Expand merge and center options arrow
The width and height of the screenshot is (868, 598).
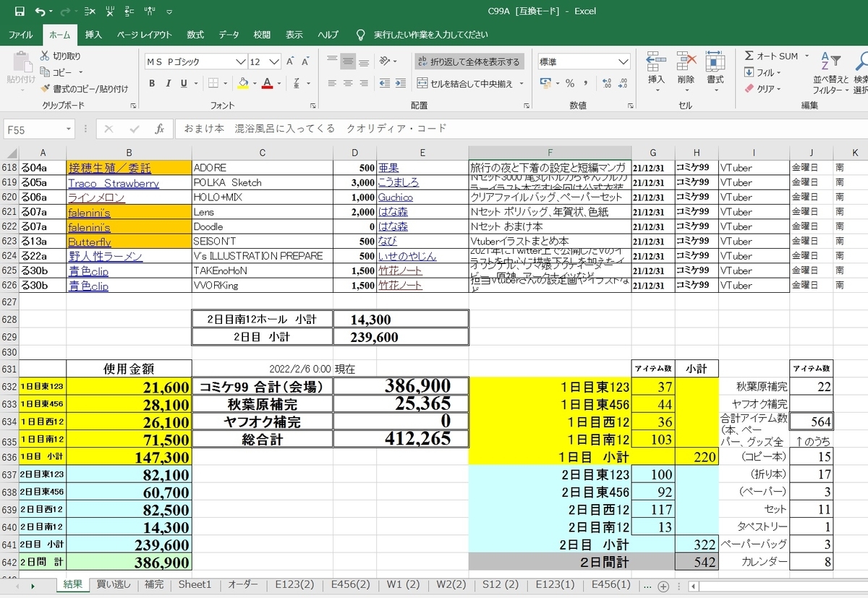tap(520, 83)
